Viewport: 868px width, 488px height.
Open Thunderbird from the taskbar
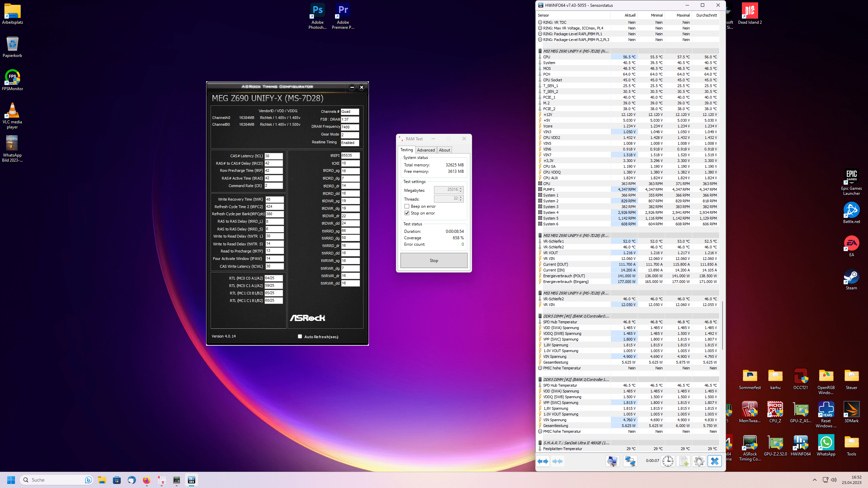coord(132,480)
